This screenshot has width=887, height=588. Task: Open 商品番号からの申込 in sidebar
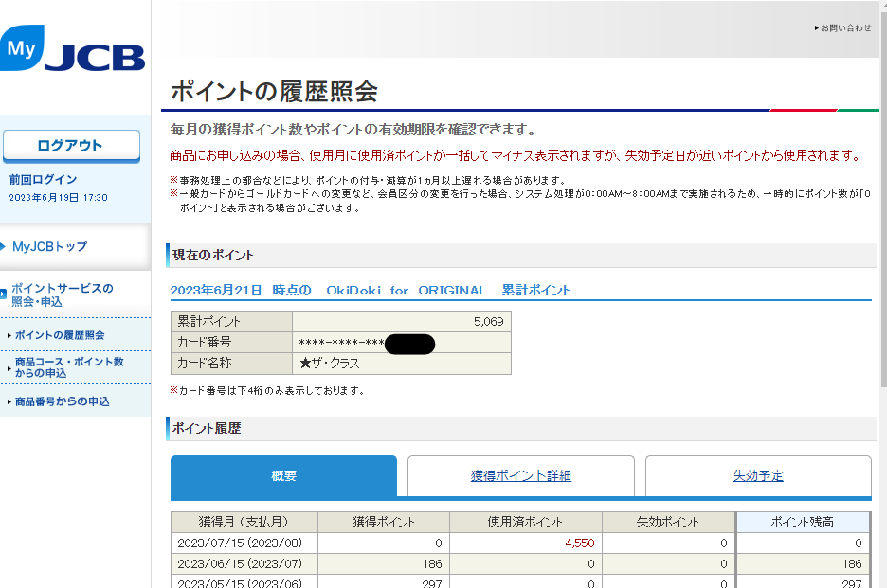point(63,401)
